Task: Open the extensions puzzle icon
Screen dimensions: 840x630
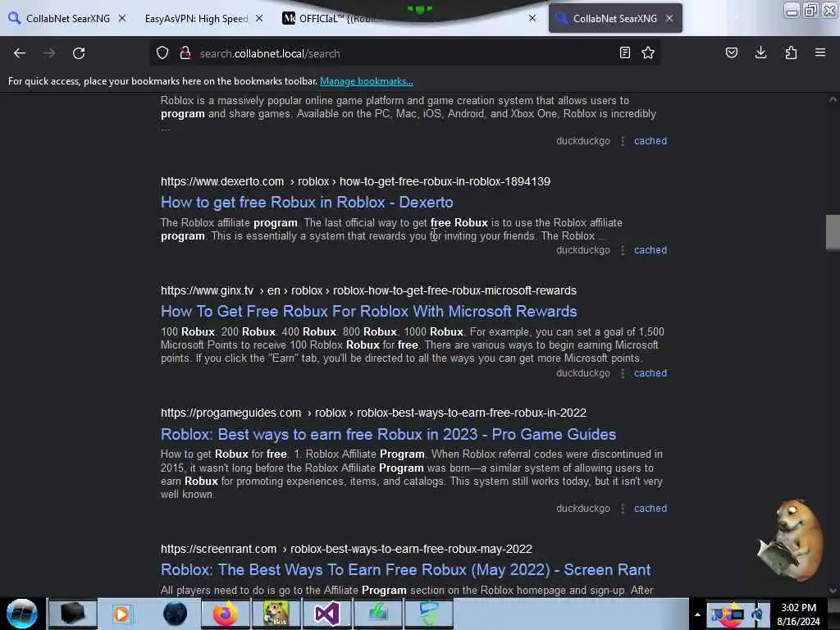Action: (x=791, y=52)
